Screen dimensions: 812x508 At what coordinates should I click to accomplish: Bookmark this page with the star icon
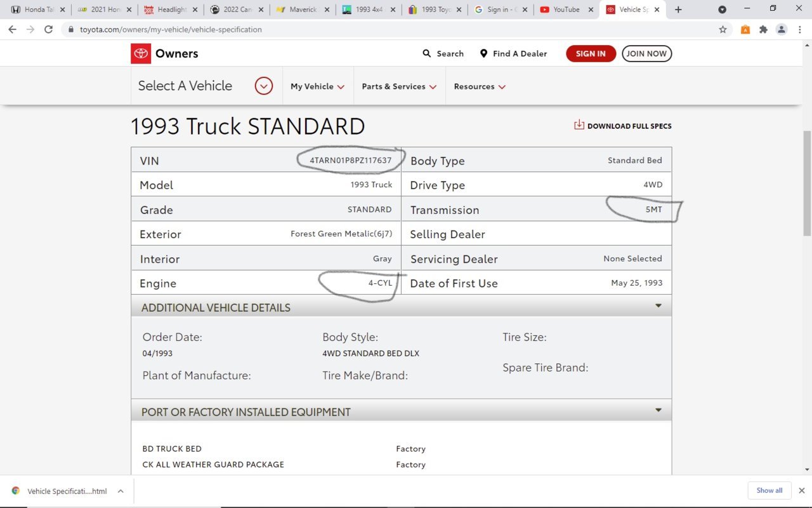coord(723,29)
